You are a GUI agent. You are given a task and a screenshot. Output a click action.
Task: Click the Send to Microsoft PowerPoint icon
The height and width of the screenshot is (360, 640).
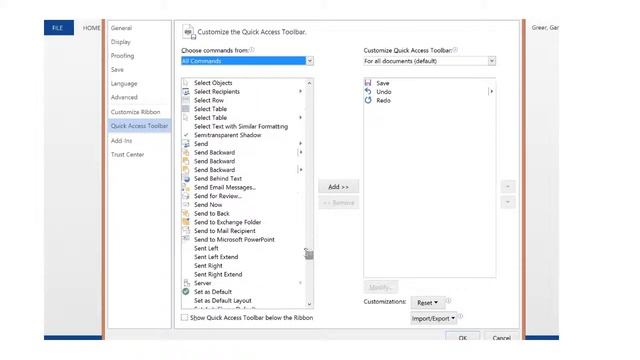(186, 239)
